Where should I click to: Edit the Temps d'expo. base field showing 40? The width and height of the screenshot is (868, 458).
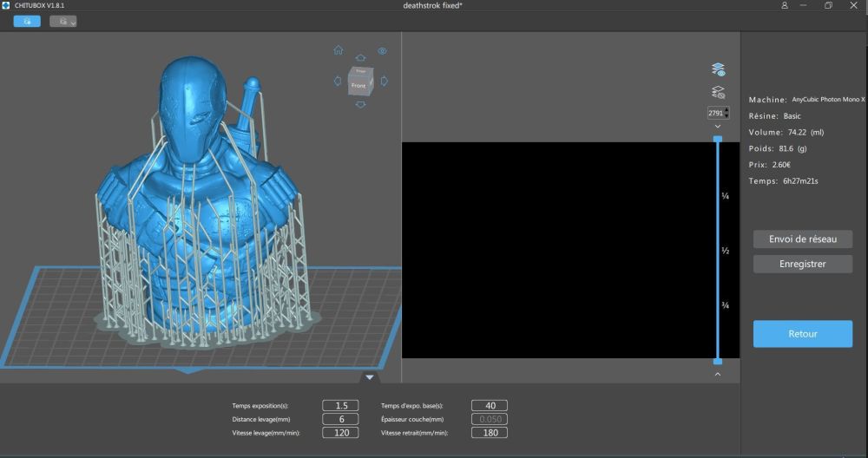[490, 405]
